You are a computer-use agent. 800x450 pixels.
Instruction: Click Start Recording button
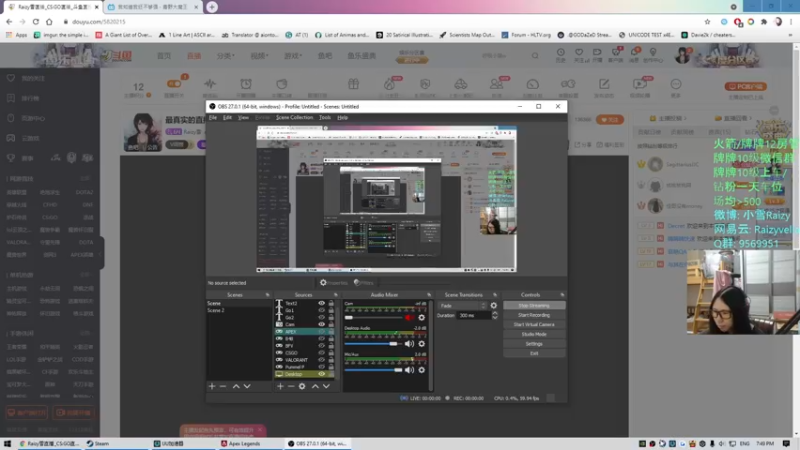(534, 315)
